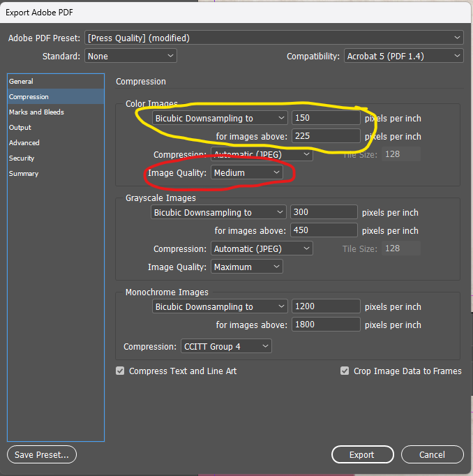Open Grayscale Image Quality Maximum dropdown
The image size is (473, 476).
(247, 267)
